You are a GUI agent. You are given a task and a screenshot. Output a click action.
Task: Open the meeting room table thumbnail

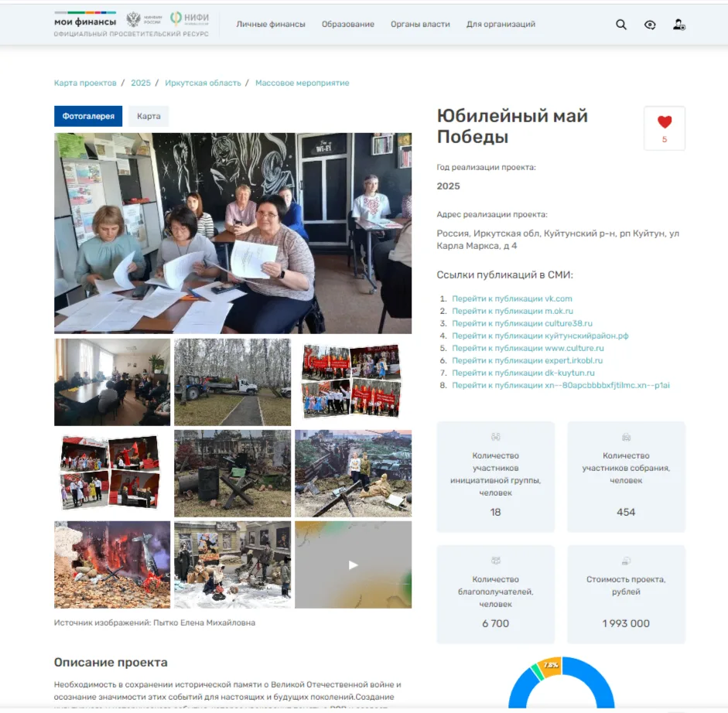tap(112, 382)
